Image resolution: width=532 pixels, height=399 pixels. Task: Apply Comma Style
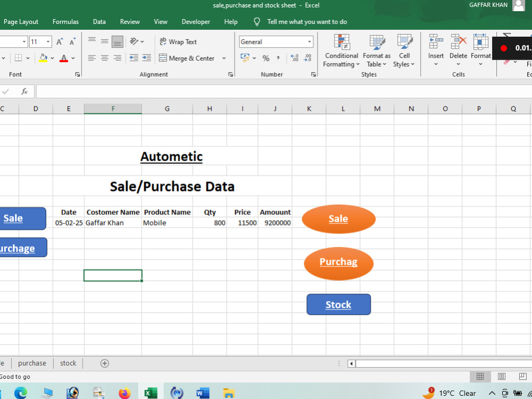click(x=278, y=58)
